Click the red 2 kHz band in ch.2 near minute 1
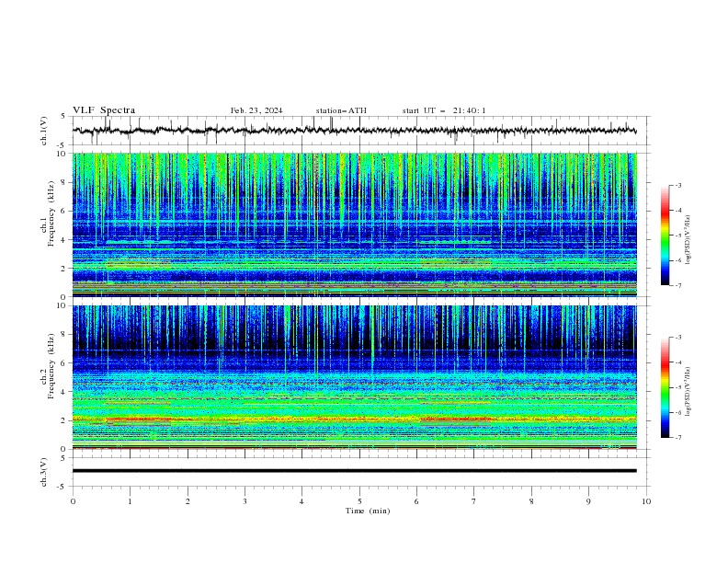 (138, 419)
